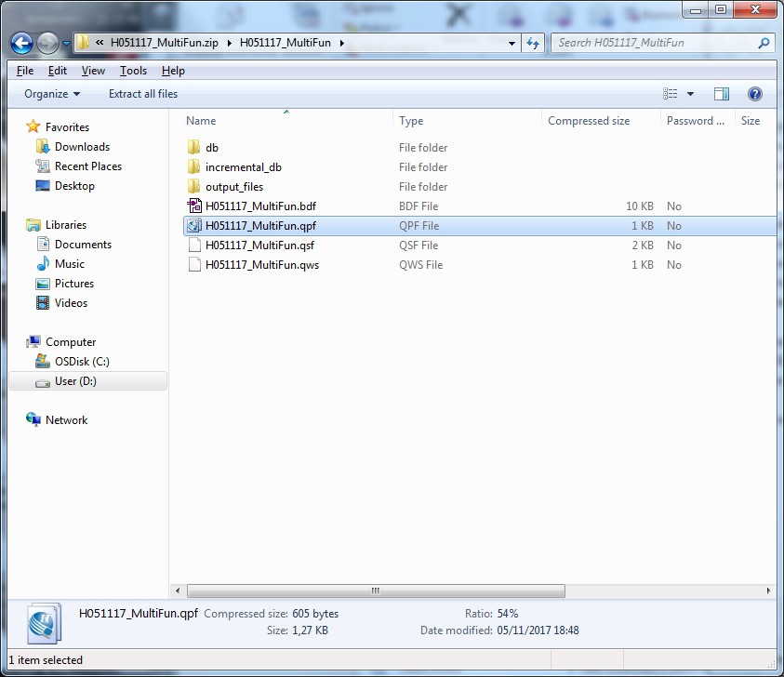784x677 pixels.
Task: Click the H051117_MultiFun.qpf Quartus icon
Action: point(194,225)
